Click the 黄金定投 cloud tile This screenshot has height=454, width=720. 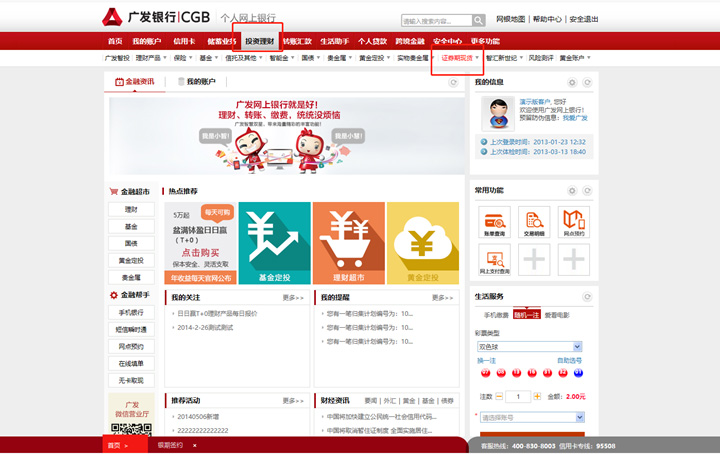422,243
